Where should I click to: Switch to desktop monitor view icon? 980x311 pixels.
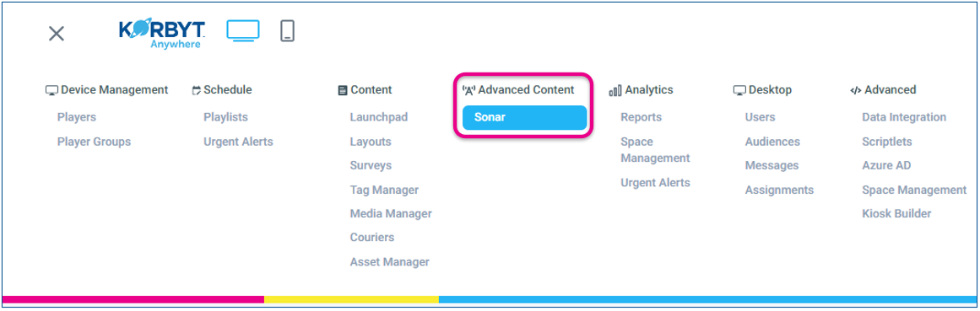[243, 31]
